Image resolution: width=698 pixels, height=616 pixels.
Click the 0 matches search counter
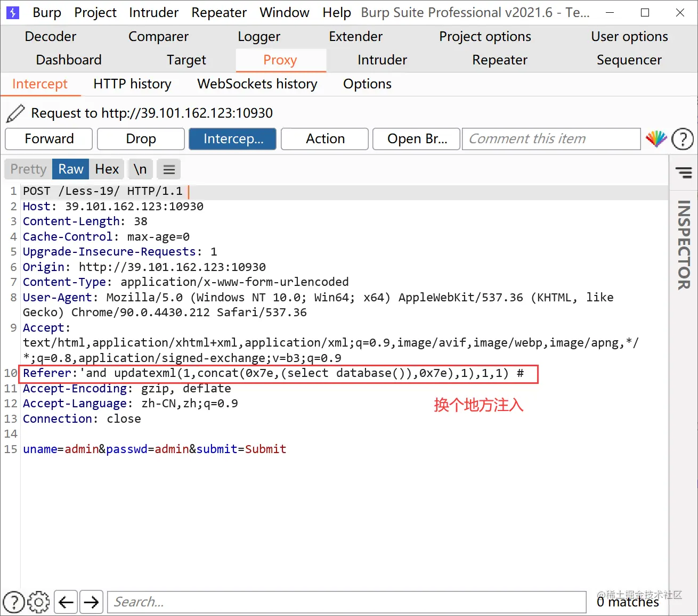(x=628, y=602)
